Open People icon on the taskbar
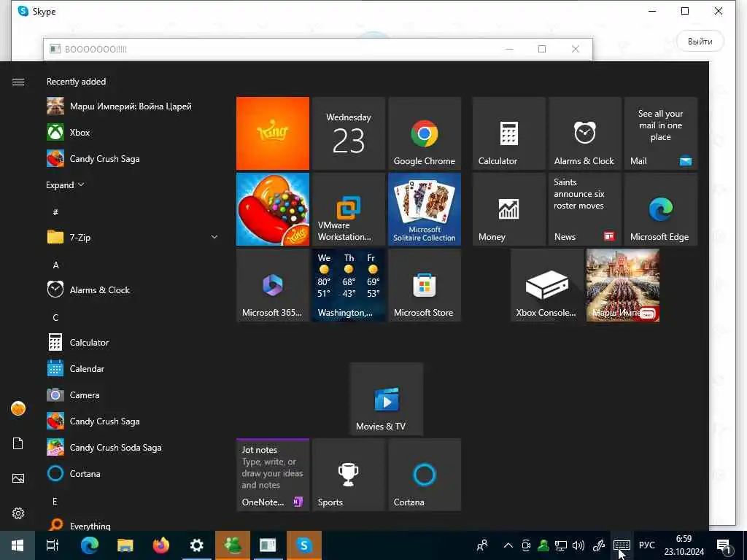The width and height of the screenshot is (747, 560). click(x=482, y=545)
